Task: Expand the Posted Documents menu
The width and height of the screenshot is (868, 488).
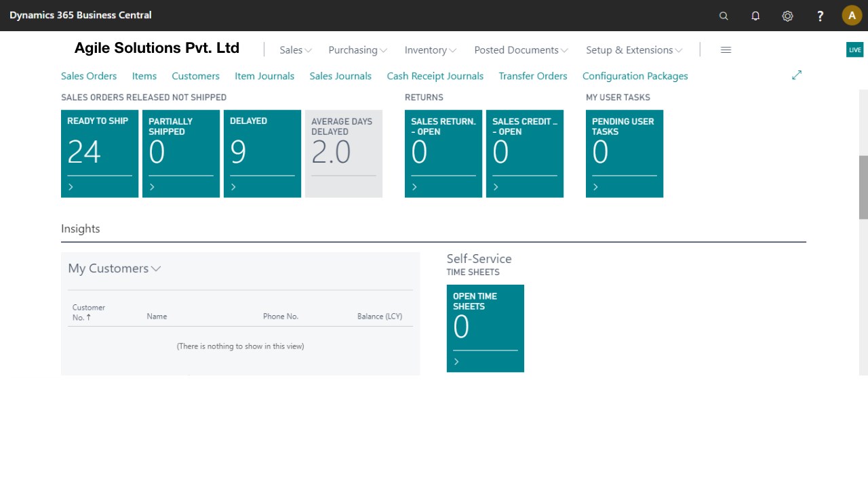Action: point(521,50)
